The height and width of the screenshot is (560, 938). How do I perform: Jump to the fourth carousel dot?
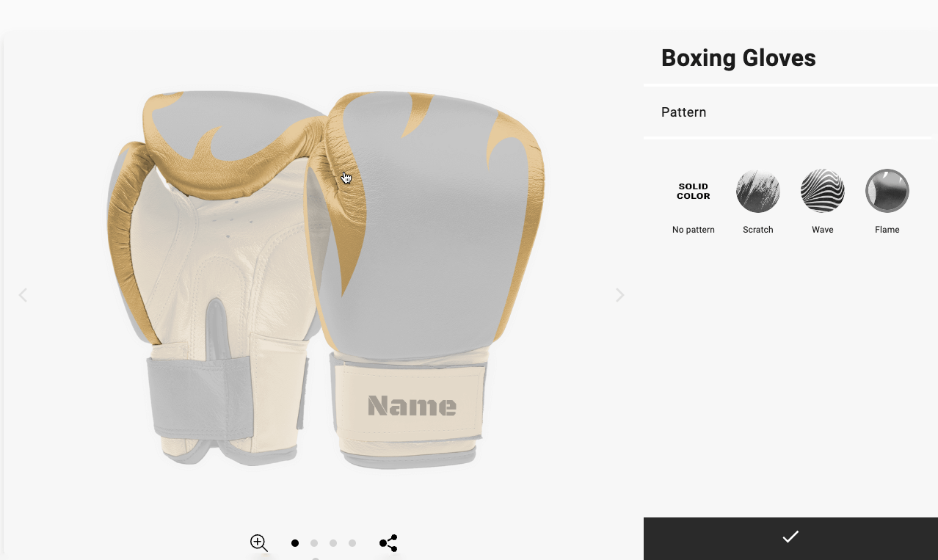pyautogui.click(x=352, y=543)
